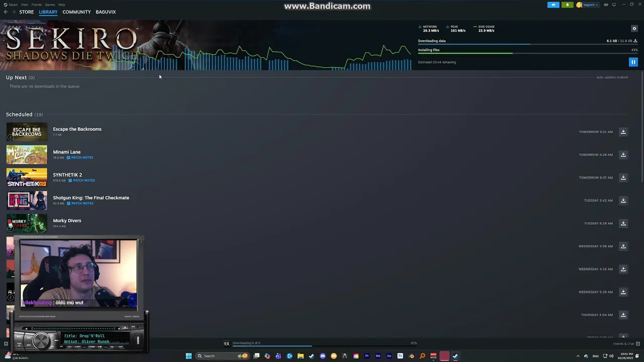Open Photoshop from the taskbar
Image resolution: width=644 pixels, height=362 pixels.
pyautogui.click(x=400, y=356)
